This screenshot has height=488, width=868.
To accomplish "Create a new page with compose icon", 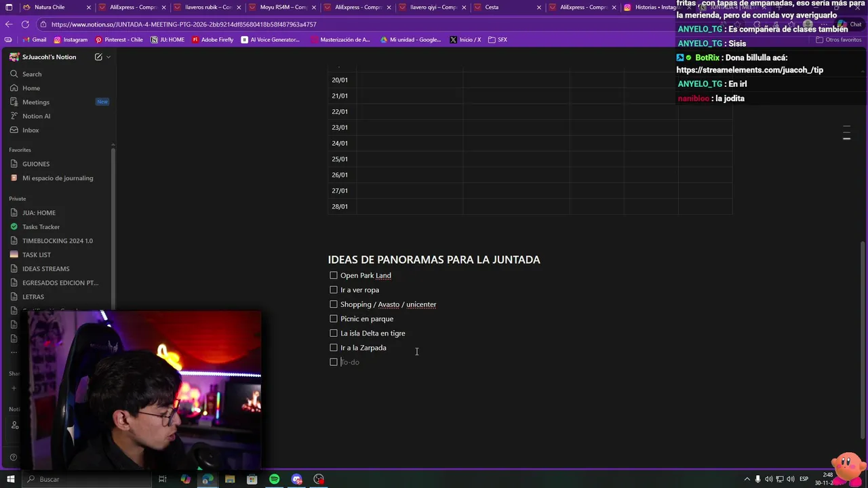I will (98, 57).
